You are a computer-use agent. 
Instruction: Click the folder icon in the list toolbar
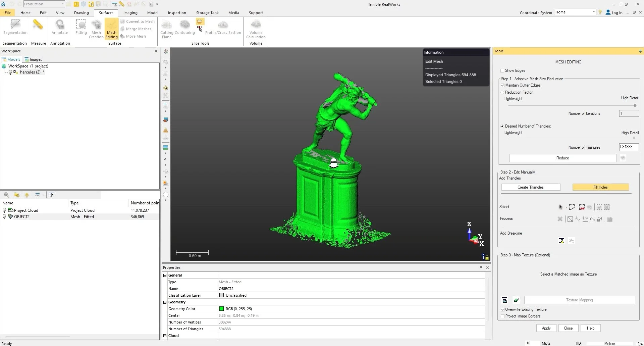(x=16, y=195)
